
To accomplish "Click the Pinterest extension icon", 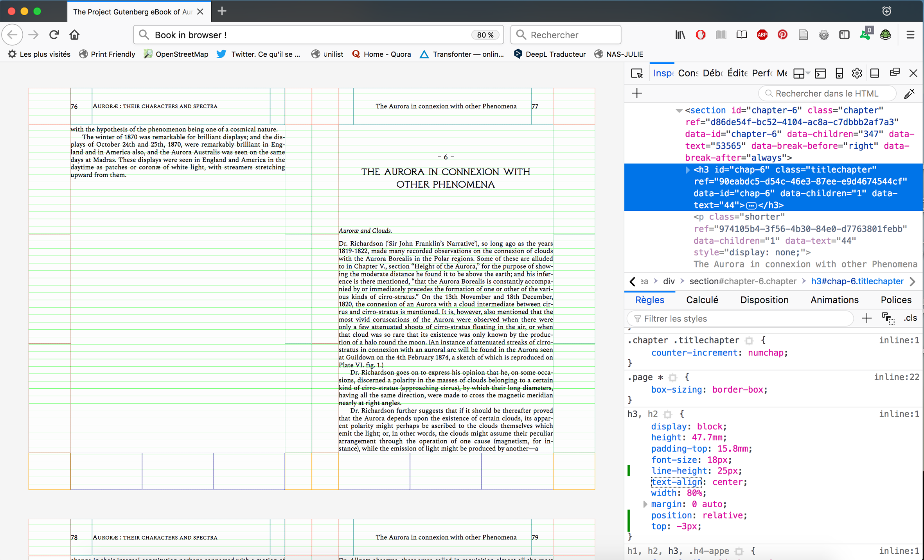I will click(782, 35).
